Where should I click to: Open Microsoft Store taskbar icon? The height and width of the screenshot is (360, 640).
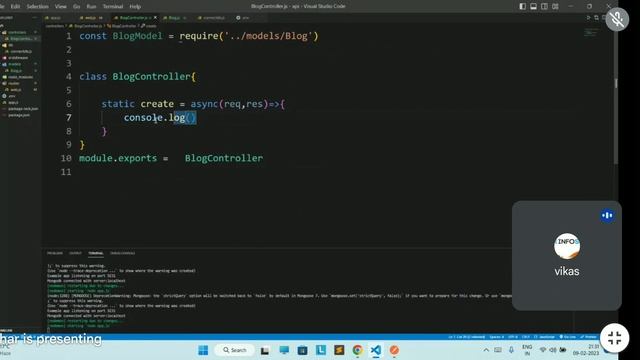pyautogui.click(x=302, y=350)
